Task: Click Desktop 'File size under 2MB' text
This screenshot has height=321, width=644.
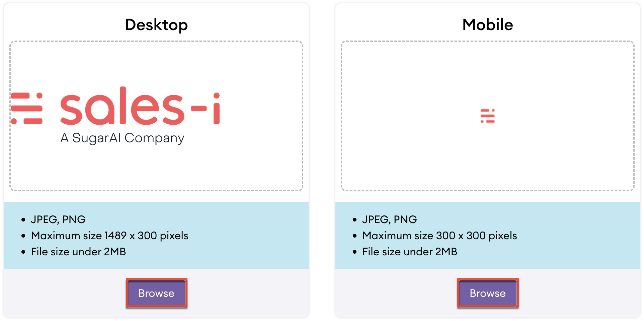Action: [78, 252]
